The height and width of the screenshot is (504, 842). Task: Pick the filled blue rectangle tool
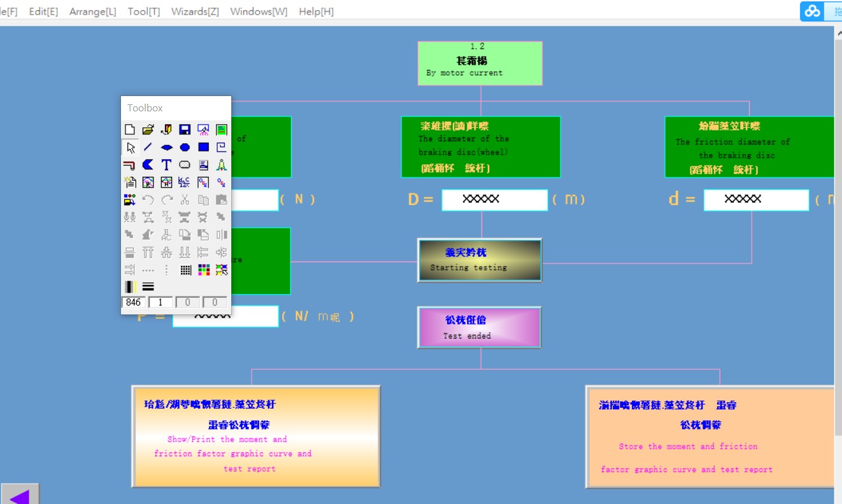203,148
